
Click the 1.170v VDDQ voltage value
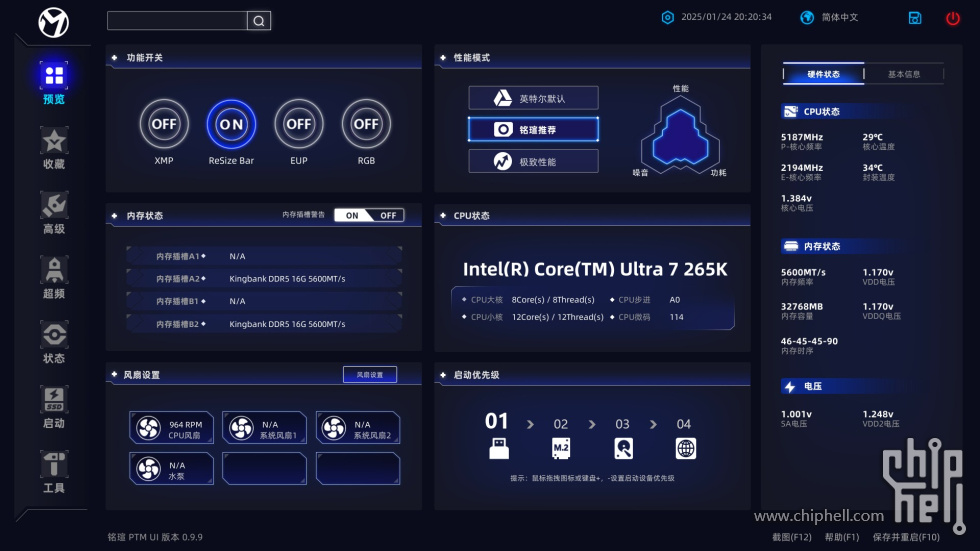(x=878, y=307)
